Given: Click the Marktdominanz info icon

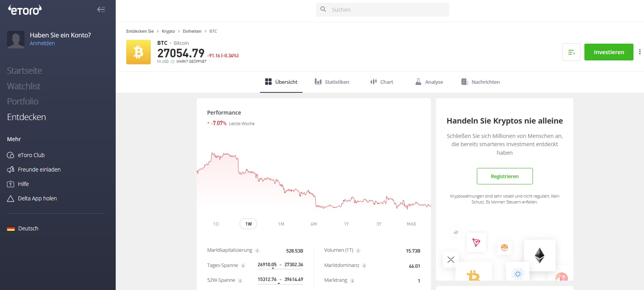Looking at the screenshot, I should [364, 266].
